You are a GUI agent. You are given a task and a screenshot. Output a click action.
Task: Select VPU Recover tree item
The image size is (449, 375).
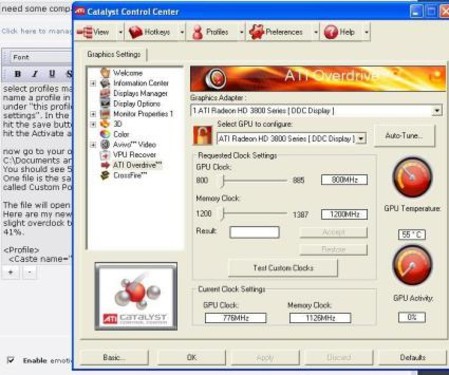(134, 155)
